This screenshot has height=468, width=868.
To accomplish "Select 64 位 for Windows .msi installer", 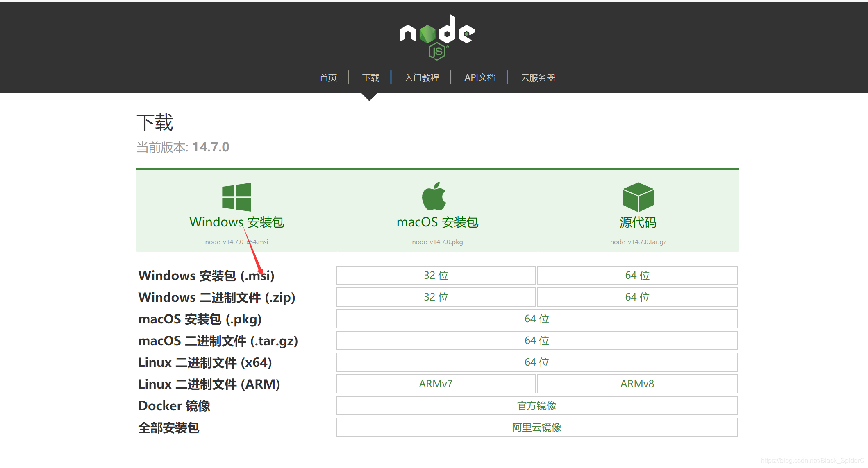I will tap(637, 275).
